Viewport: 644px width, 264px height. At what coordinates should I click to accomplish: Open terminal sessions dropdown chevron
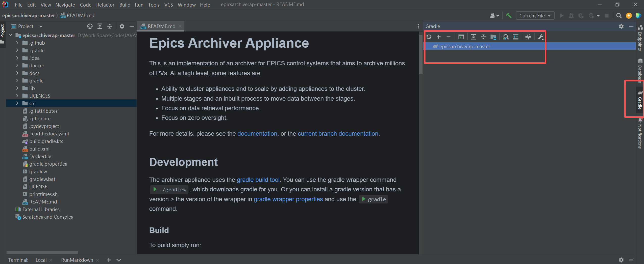[x=119, y=260]
